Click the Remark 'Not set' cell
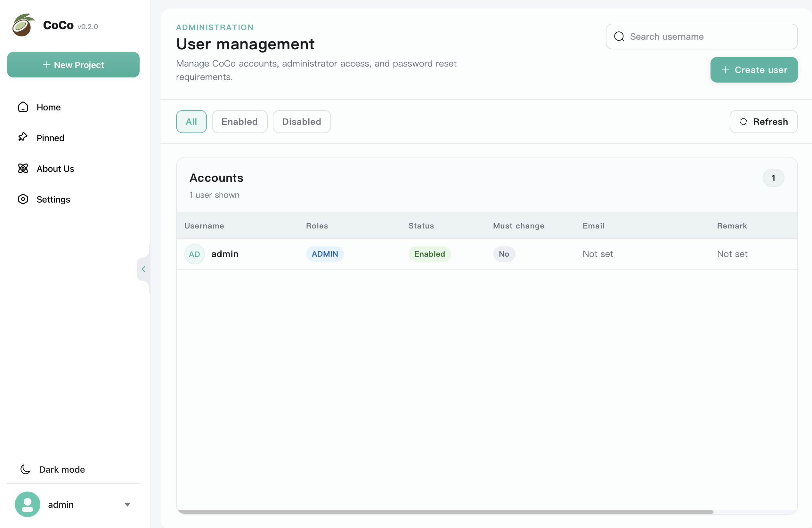The image size is (812, 528). click(732, 254)
